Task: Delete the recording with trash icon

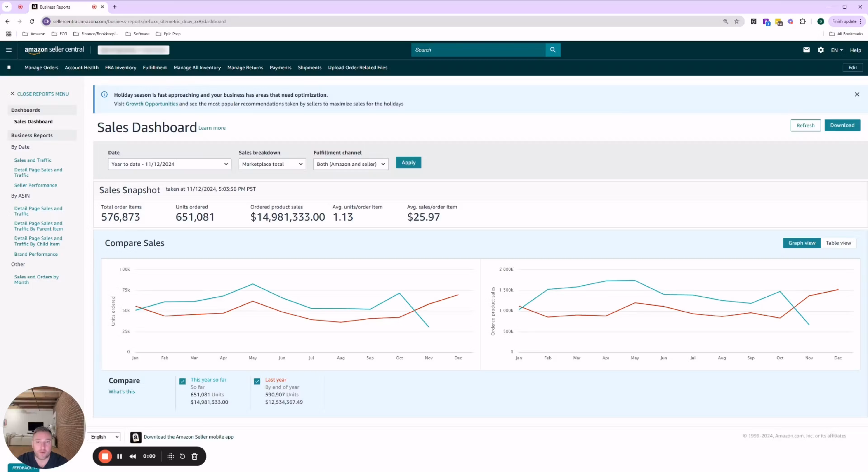Action: coord(194,456)
